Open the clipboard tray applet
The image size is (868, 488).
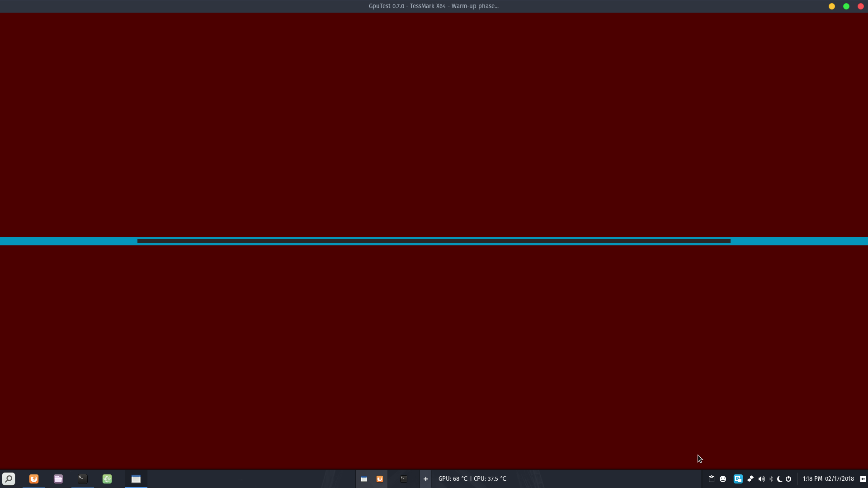[711, 479]
